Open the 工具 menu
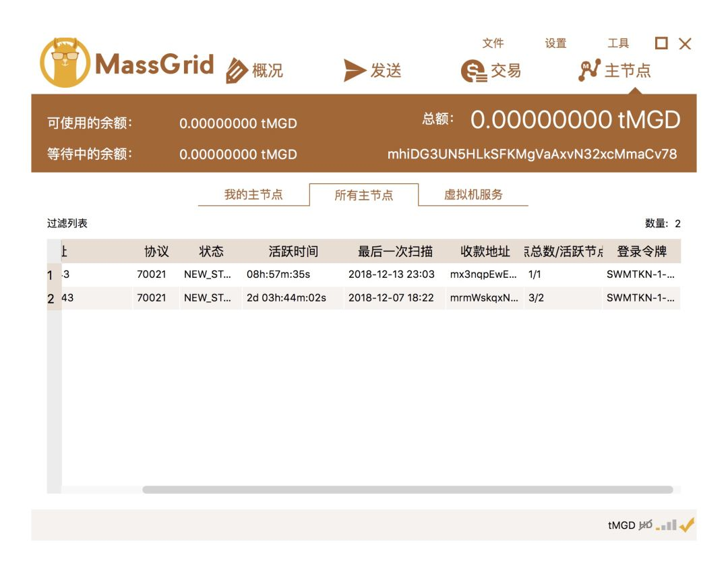Viewport: 728px width, 572px height. tap(618, 43)
